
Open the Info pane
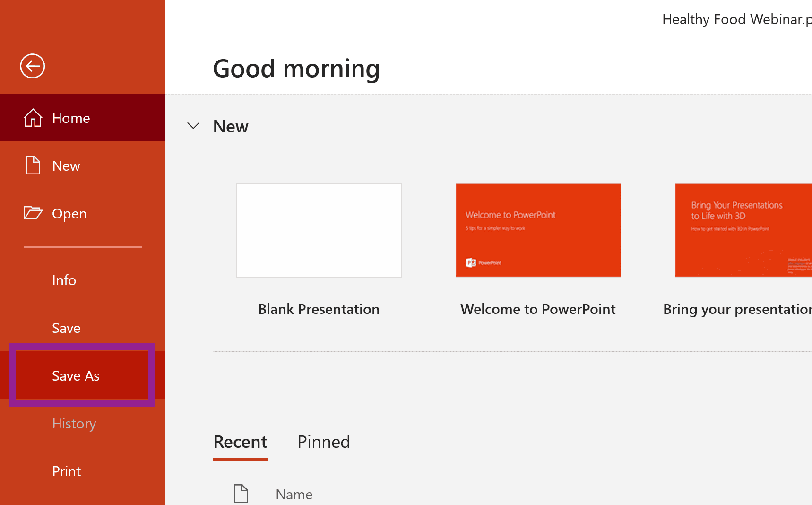click(x=64, y=280)
